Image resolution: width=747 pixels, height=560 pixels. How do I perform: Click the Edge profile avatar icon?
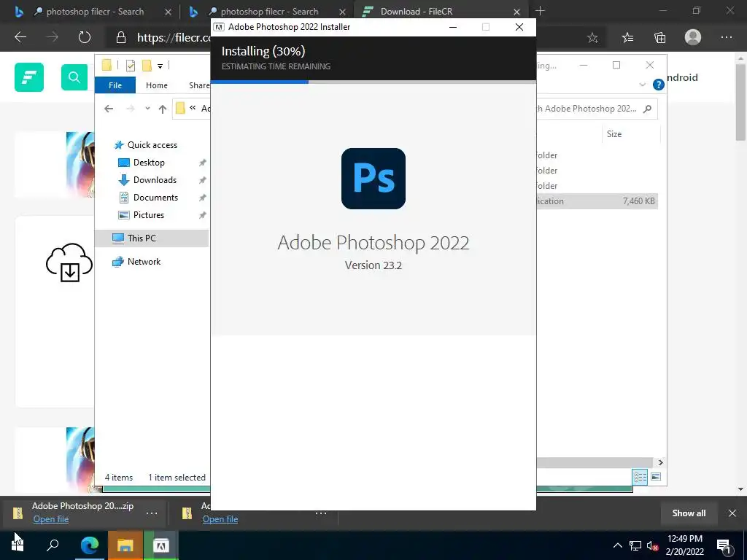(693, 37)
